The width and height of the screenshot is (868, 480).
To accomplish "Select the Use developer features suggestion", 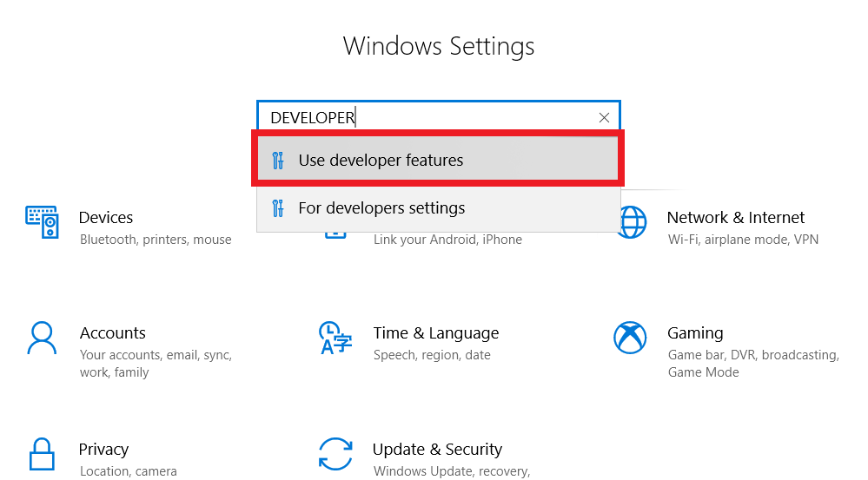I will coord(381,161).
